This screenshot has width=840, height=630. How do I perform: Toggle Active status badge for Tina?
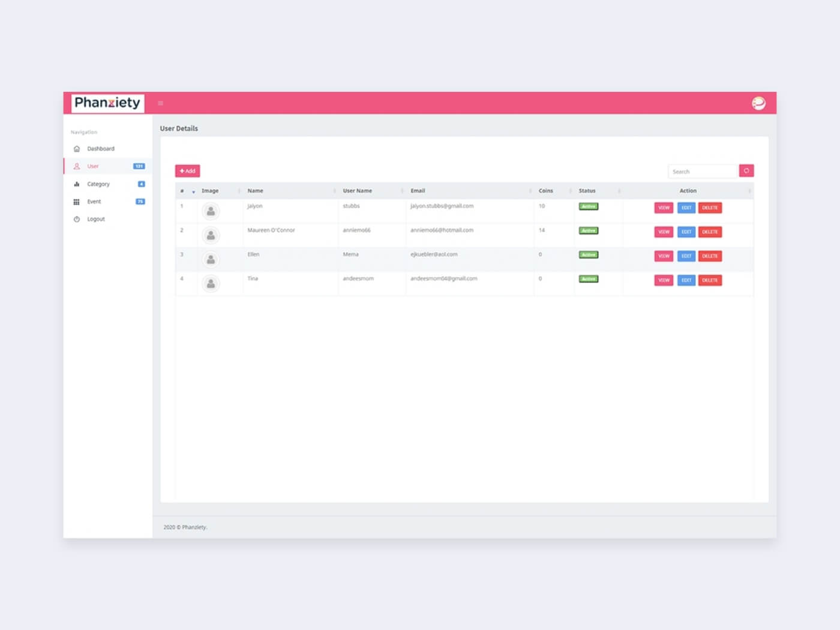click(x=589, y=279)
